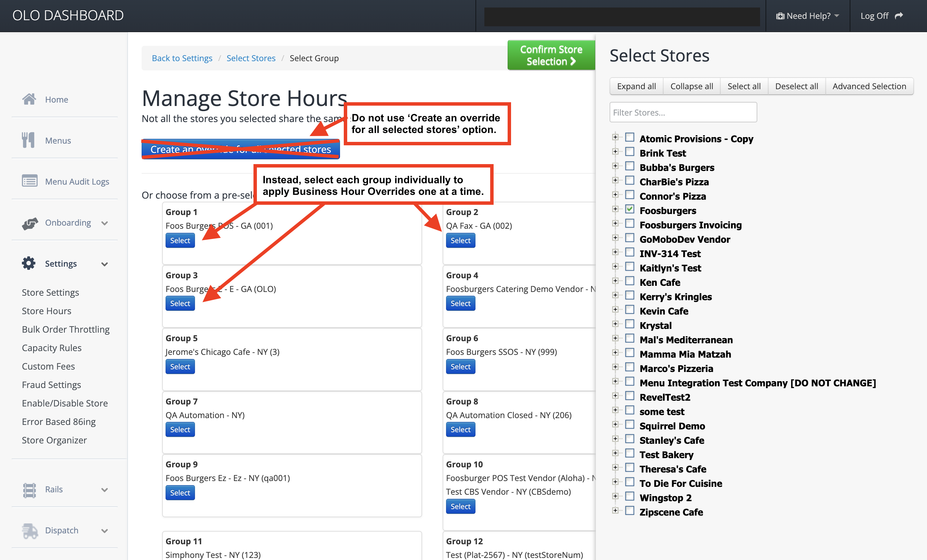Screen dimensions: 927x560
Task: Open the Need Help dropdown
Action: pyautogui.click(x=808, y=16)
